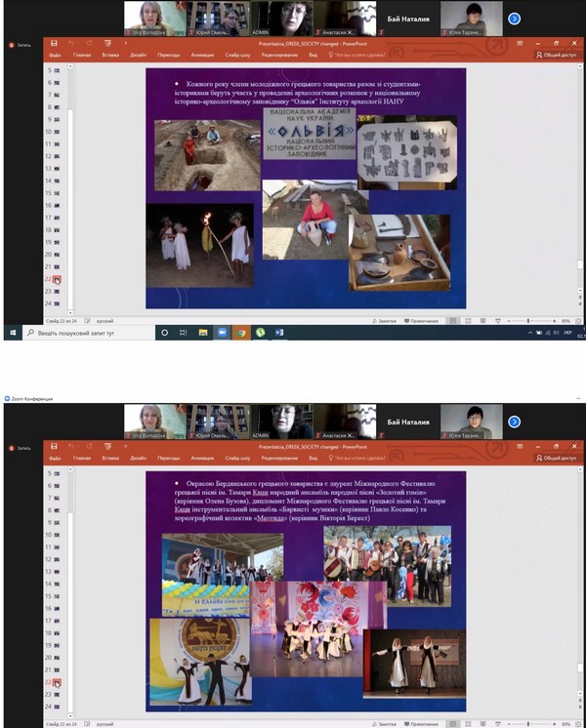Click 'Слайд 22 из 24' in upper status bar

62,321
